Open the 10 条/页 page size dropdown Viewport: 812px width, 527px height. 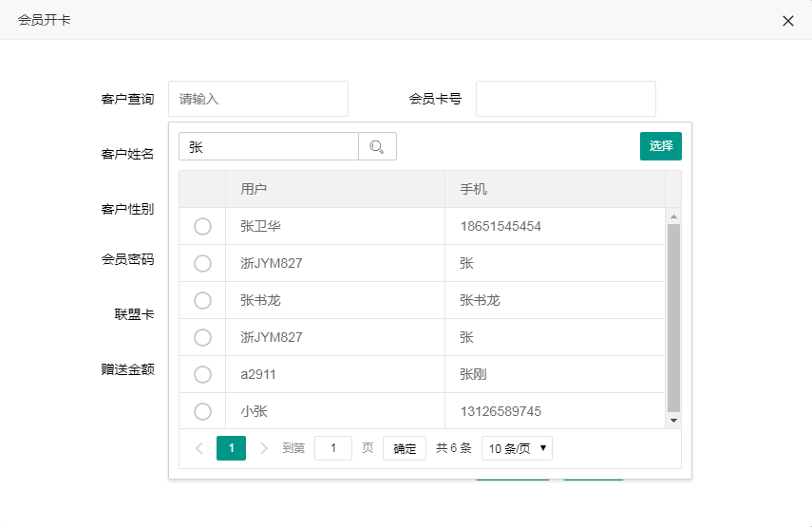click(517, 448)
